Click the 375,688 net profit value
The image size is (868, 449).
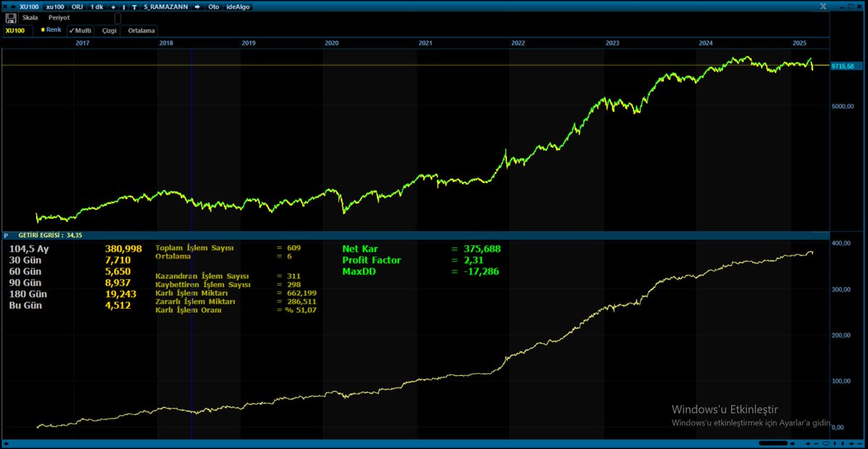(482, 249)
